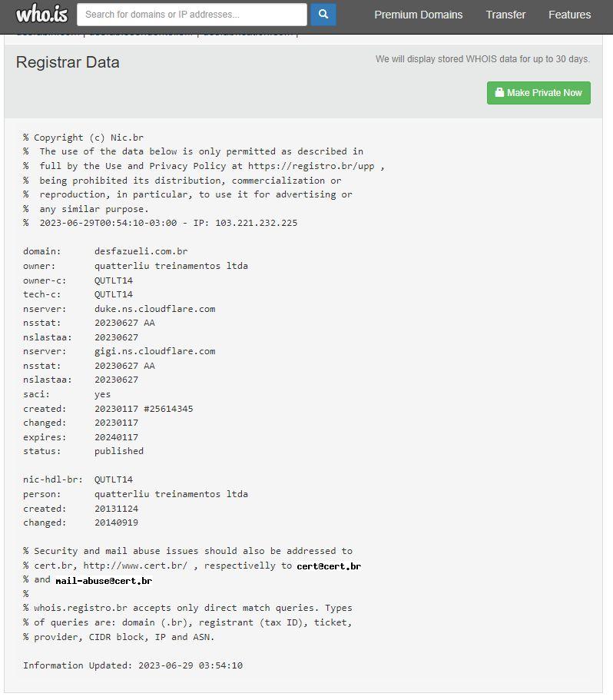Click the who.is logo

click(x=42, y=14)
